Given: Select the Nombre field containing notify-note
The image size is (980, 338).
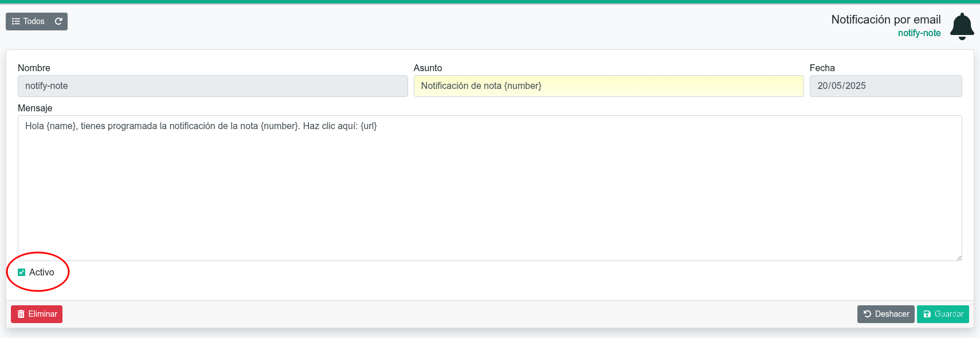Looking at the screenshot, I should coord(213,86).
